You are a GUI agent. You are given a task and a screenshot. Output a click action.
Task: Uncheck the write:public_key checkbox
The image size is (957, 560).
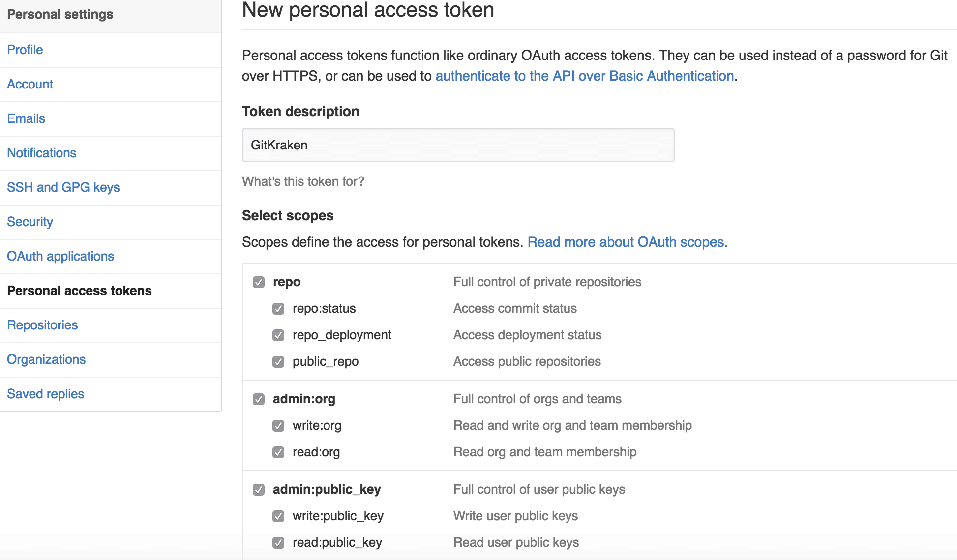point(278,516)
